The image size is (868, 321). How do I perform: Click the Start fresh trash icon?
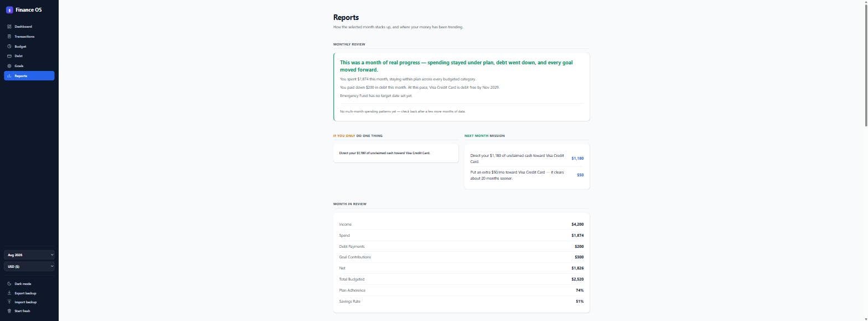click(x=9, y=311)
